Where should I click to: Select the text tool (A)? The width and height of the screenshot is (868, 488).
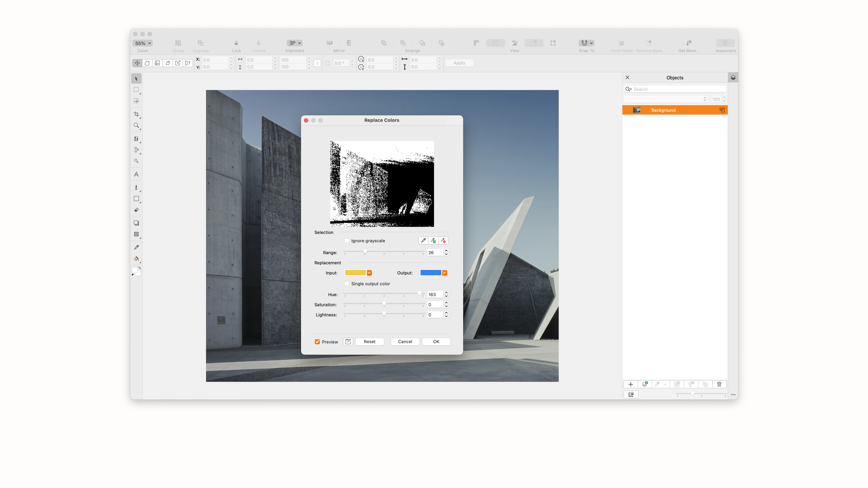click(x=136, y=174)
